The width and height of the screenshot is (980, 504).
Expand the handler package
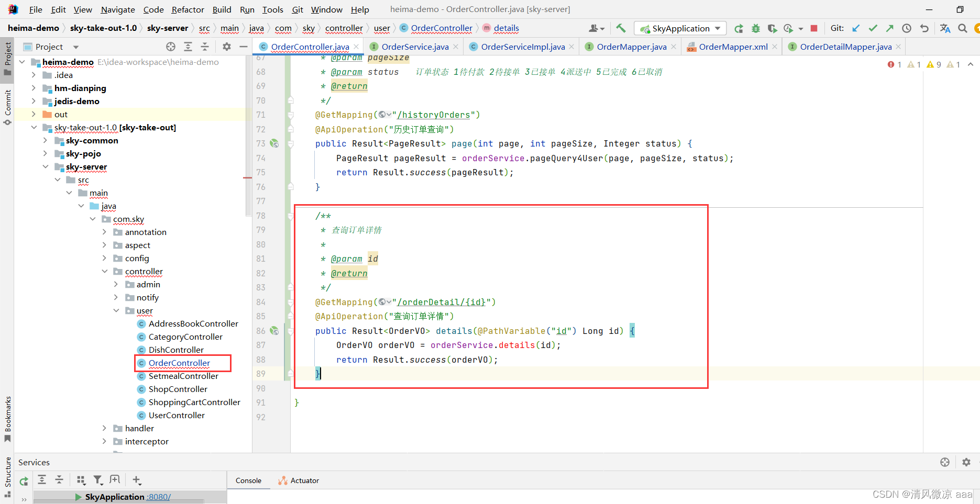(x=104, y=428)
